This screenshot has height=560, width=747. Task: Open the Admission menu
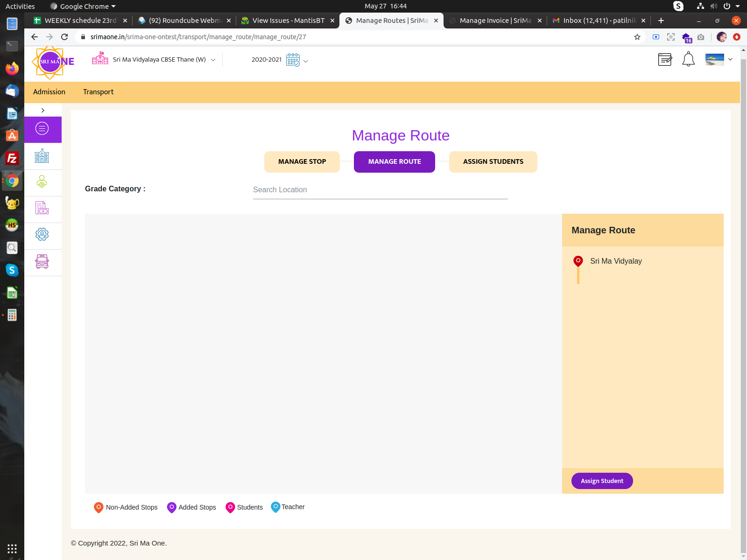click(x=49, y=92)
